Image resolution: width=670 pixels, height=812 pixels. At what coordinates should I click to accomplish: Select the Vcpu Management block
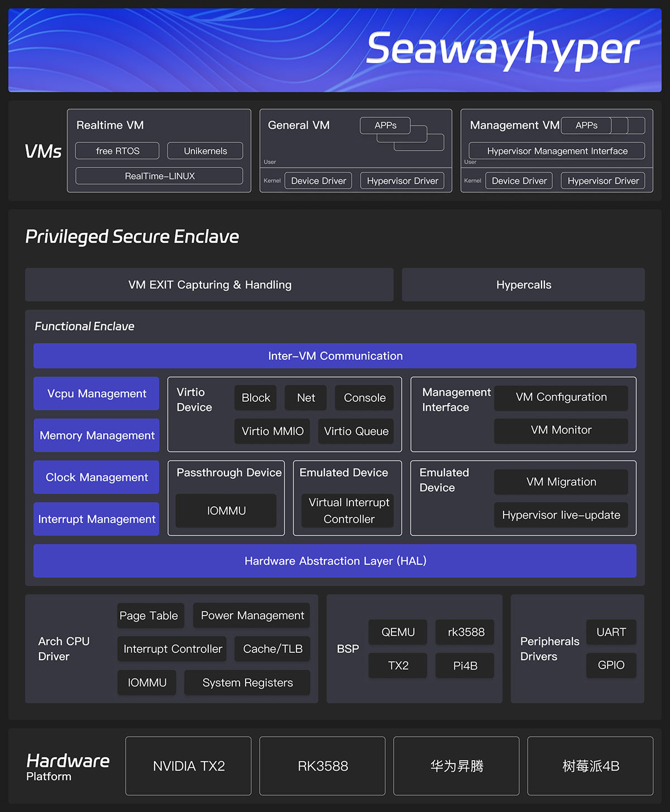tap(96, 393)
